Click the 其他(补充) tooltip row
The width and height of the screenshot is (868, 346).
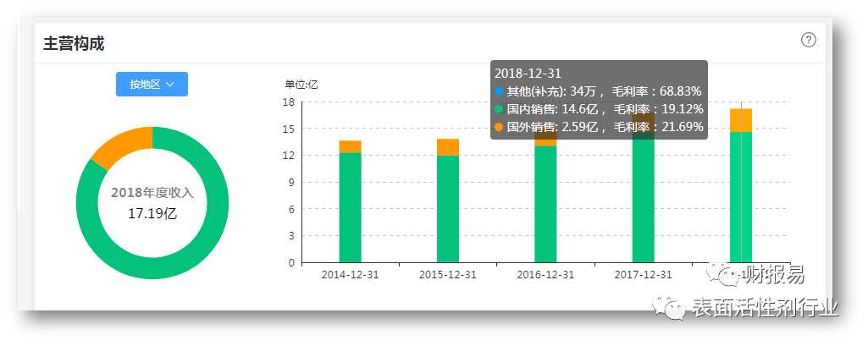tap(598, 91)
